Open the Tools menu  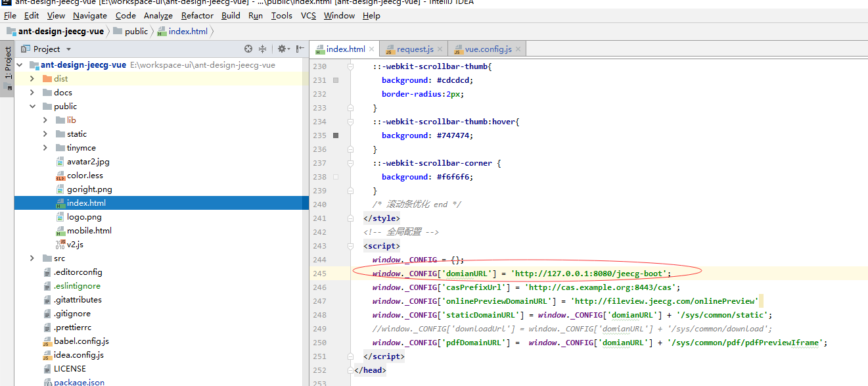(x=282, y=16)
